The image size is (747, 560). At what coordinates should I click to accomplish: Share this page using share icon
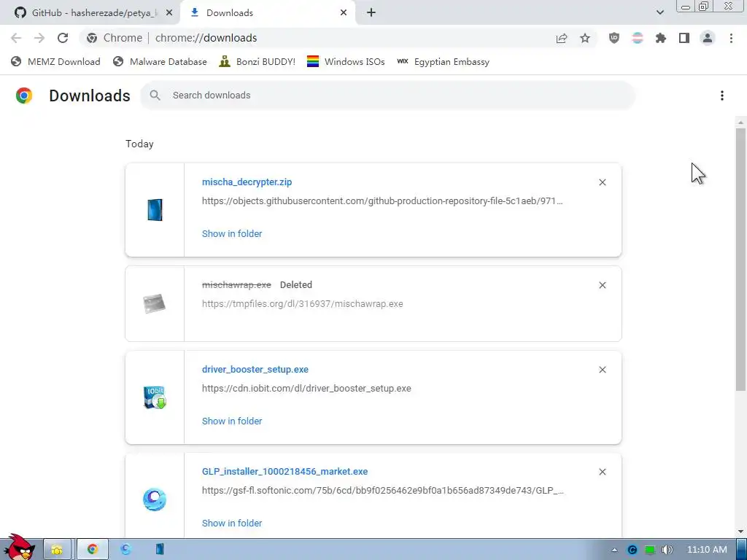point(562,38)
